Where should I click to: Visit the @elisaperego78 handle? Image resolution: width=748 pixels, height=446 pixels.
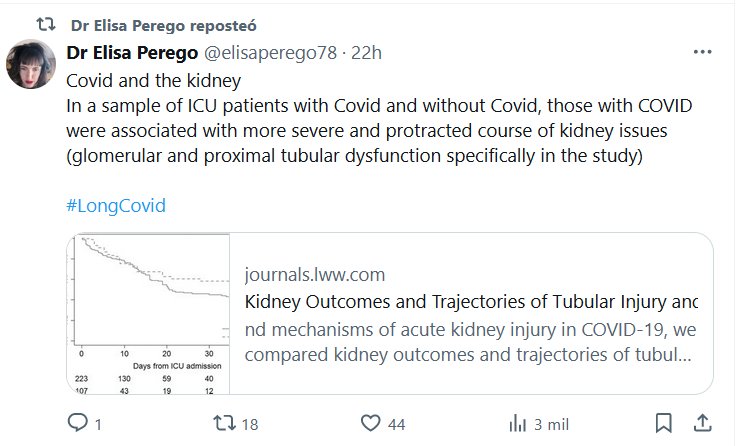[x=274, y=52]
